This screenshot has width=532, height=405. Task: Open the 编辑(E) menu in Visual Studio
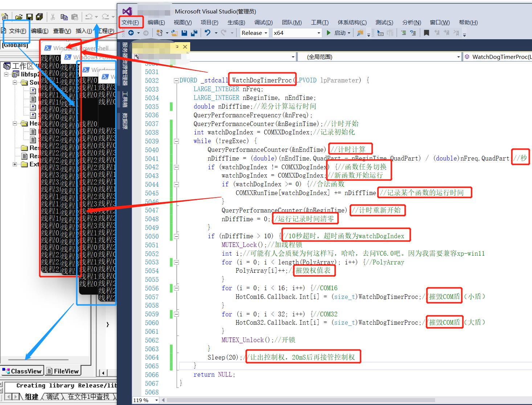point(156,23)
